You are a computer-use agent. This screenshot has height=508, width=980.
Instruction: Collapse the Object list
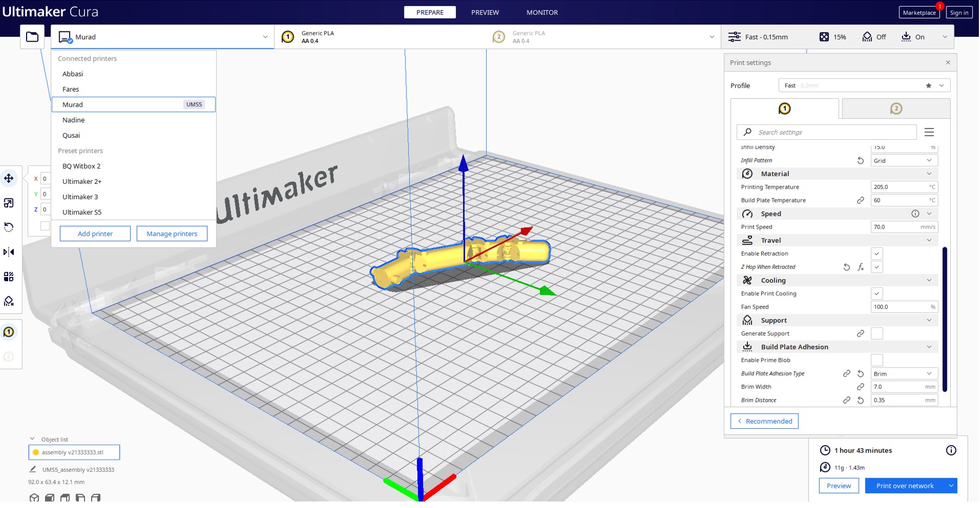(x=32, y=439)
